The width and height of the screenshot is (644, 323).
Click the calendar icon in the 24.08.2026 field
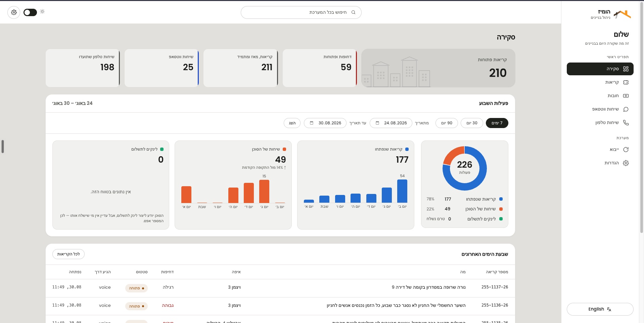[x=377, y=123]
